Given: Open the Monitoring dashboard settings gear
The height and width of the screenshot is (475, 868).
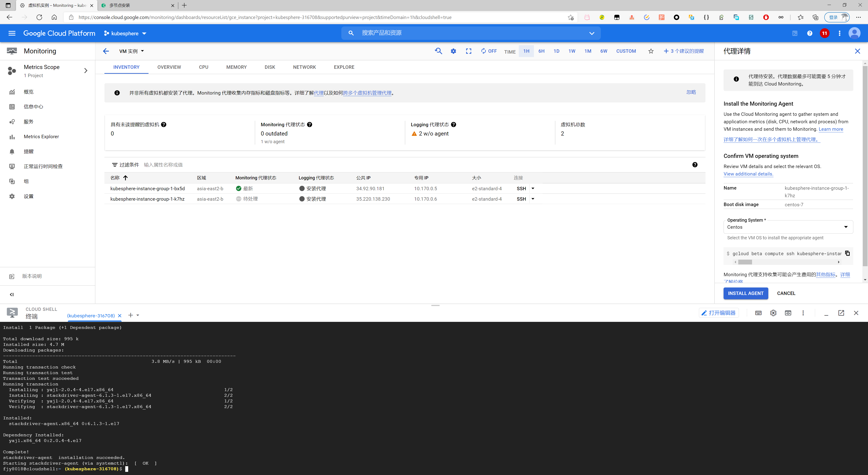Looking at the screenshot, I should (453, 51).
